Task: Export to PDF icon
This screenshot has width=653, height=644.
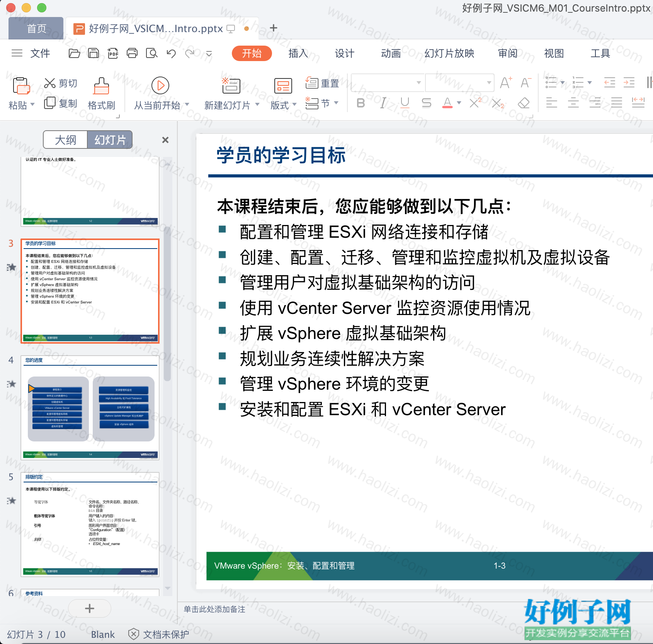Action: 113,53
